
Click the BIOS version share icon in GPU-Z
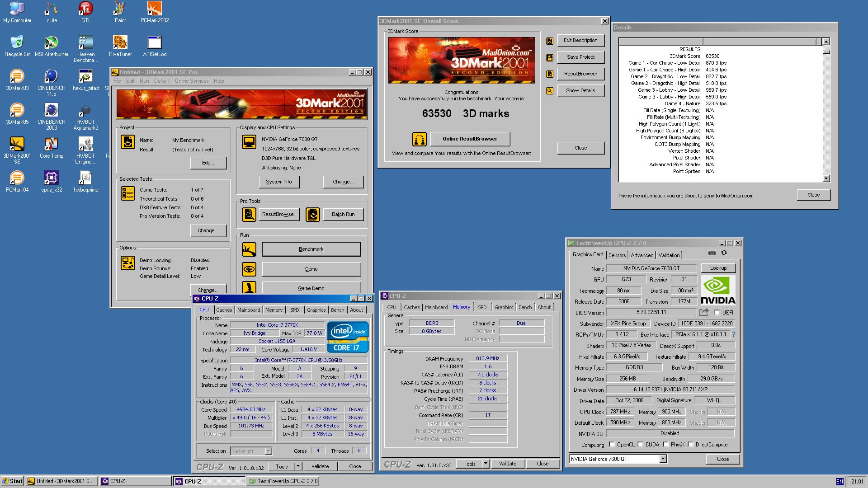(704, 312)
